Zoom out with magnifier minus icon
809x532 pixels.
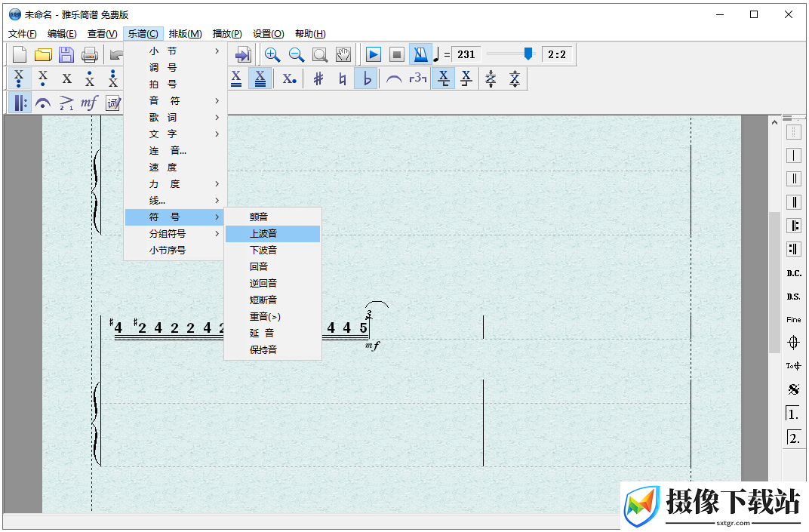point(296,54)
